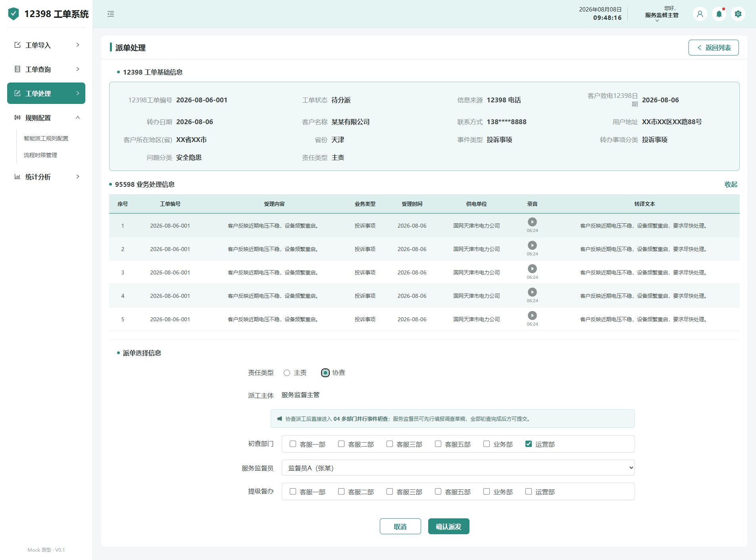This screenshot has width=756, height=560.
Task: Click the 转译文本 column header
Action: pyautogui.click(x=644, y=204)
